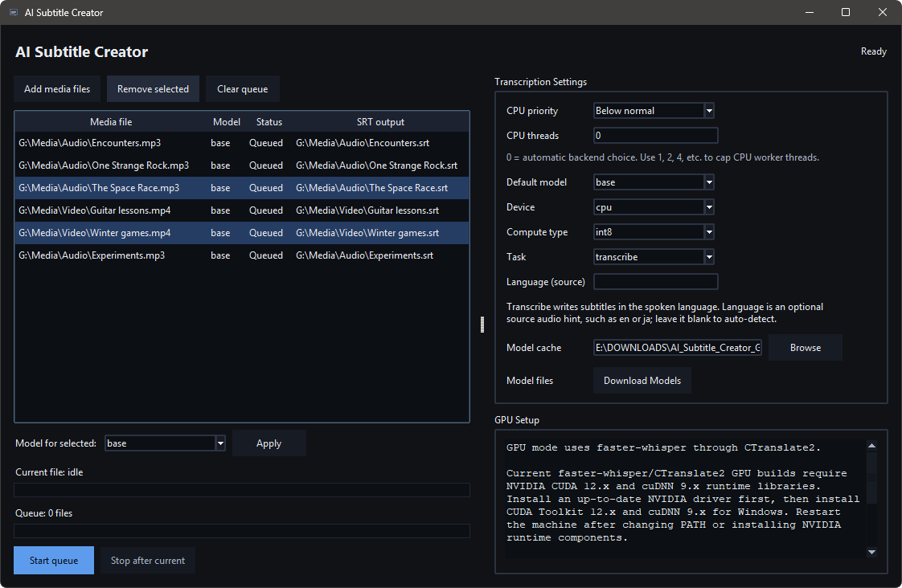The width and height of the screenshot is (902, 588).
Task: Open CPU priority dropdown
Action: point(709,111)
